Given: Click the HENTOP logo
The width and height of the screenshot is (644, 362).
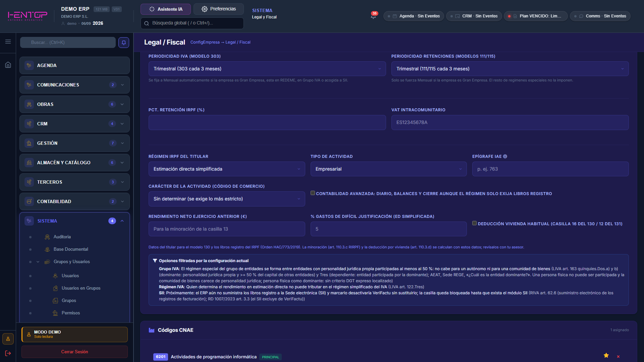Looking at the screenshot, I should 28,16.
